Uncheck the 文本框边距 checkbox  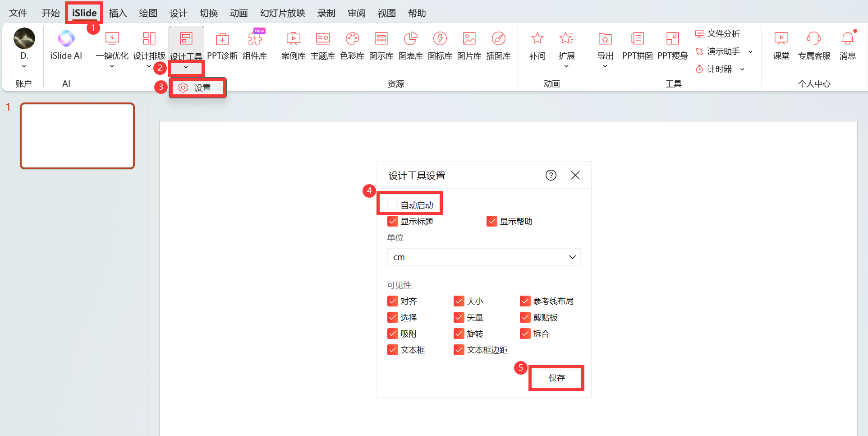pyautogui.click(x=459, y=350)
